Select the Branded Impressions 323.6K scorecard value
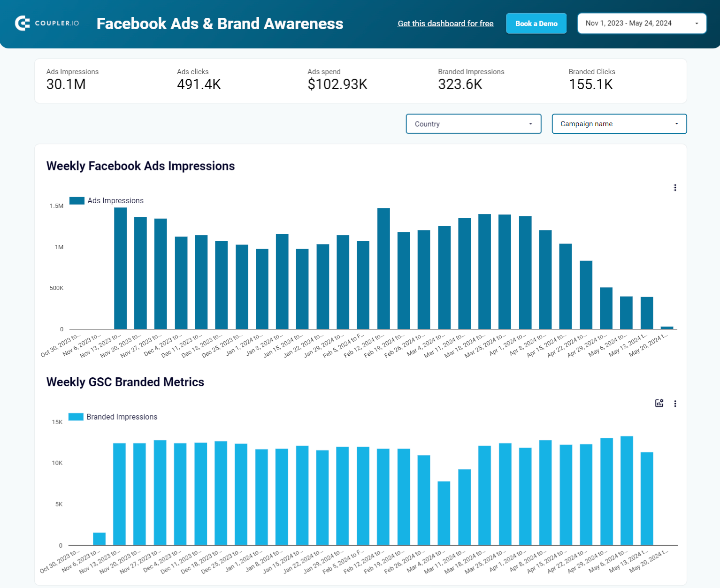Screen dimensions: 720x588 click(x=460, y=84)
